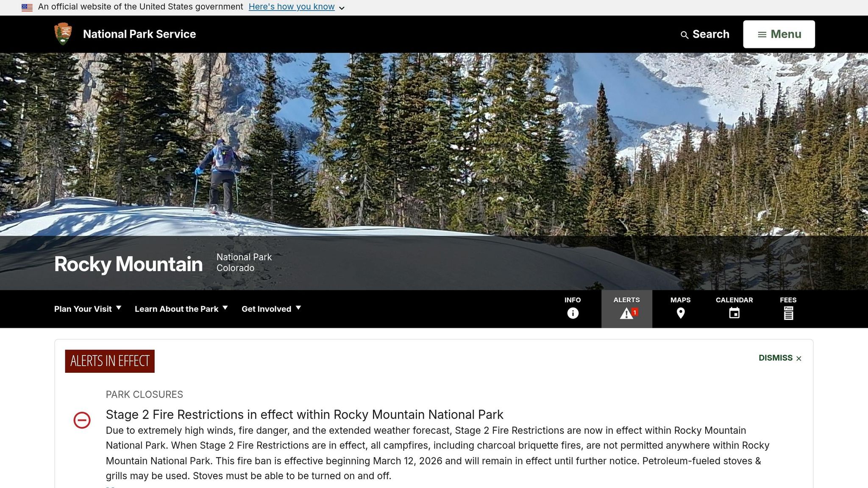Open the Alerts warning triangle icon
Image resolution: width=868 pixels, height=488 pixels.
point(626,313)
